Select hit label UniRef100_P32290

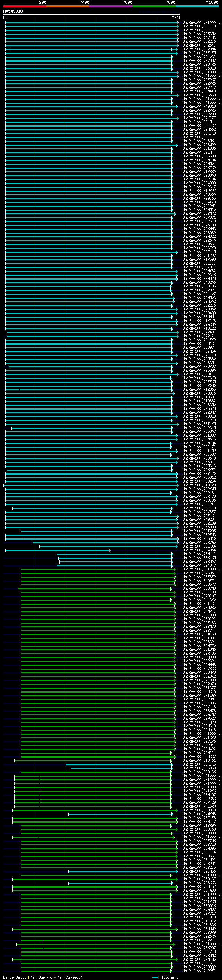(x=199, y=114)
